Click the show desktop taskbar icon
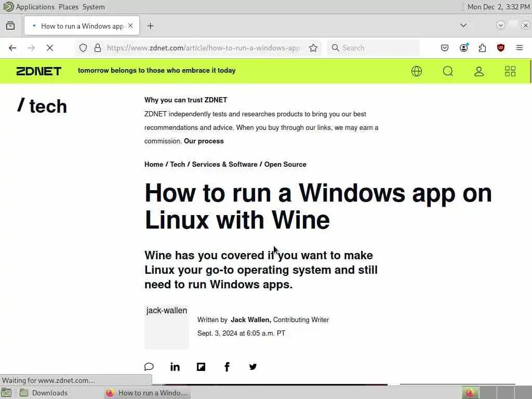The image size is (532, 399). coord(6,393)
